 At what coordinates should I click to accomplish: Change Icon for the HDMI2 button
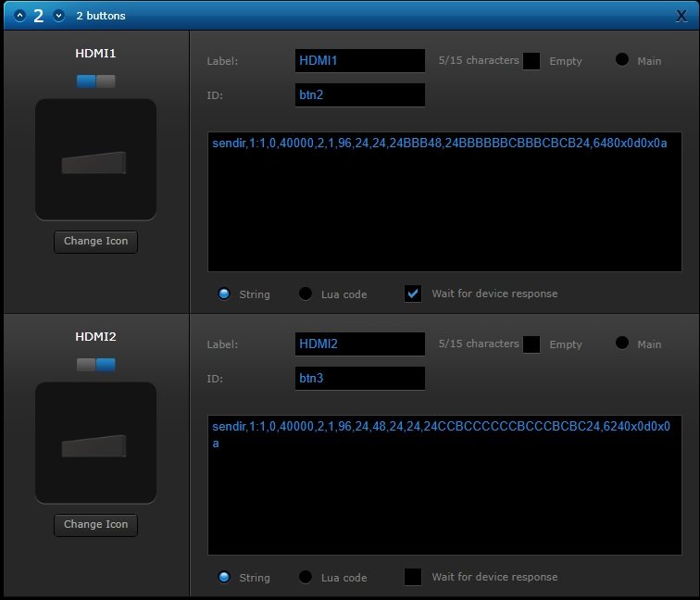[96, 525]
